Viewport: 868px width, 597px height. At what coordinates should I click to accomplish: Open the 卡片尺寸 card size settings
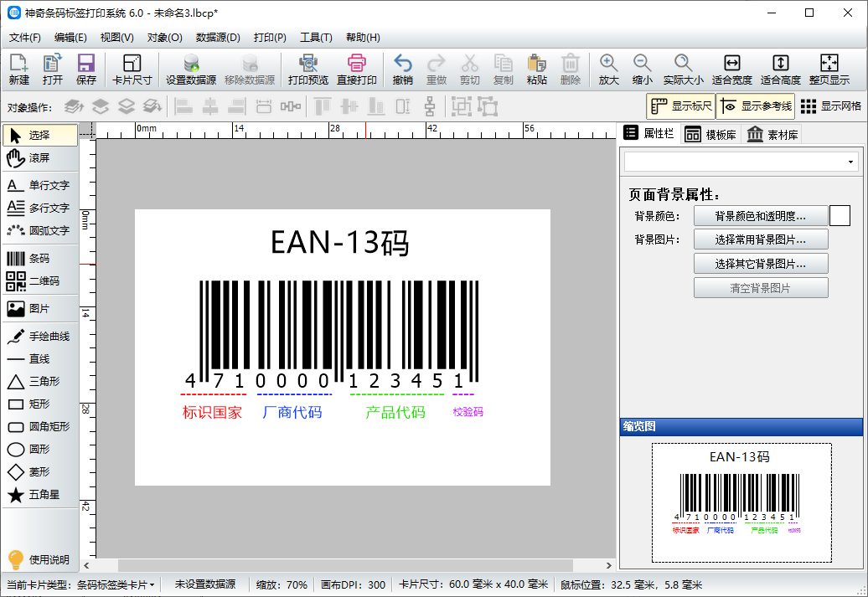132,69
